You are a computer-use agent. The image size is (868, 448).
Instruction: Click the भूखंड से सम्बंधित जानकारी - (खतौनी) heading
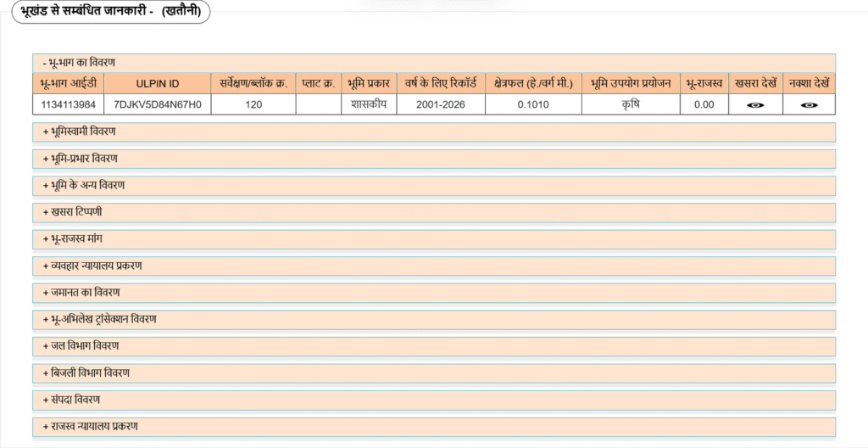pos(111,11)
